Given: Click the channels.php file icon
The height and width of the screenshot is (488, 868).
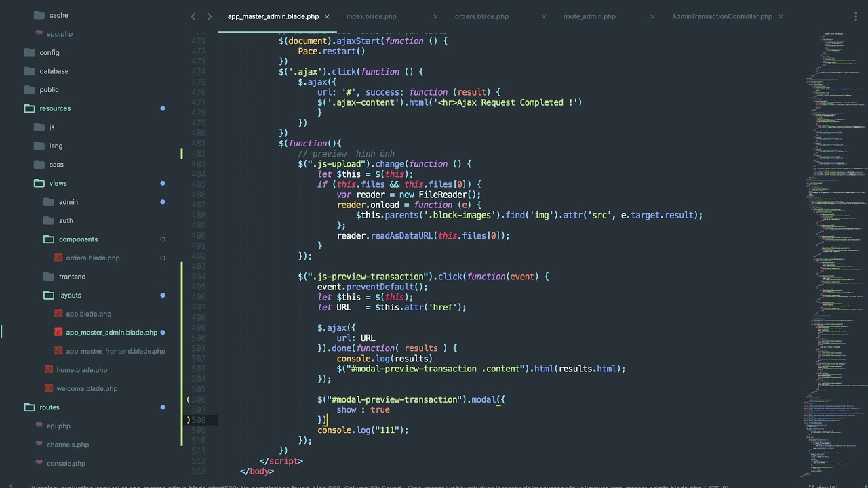Looking at the screenshot, I should coord(39,445).
